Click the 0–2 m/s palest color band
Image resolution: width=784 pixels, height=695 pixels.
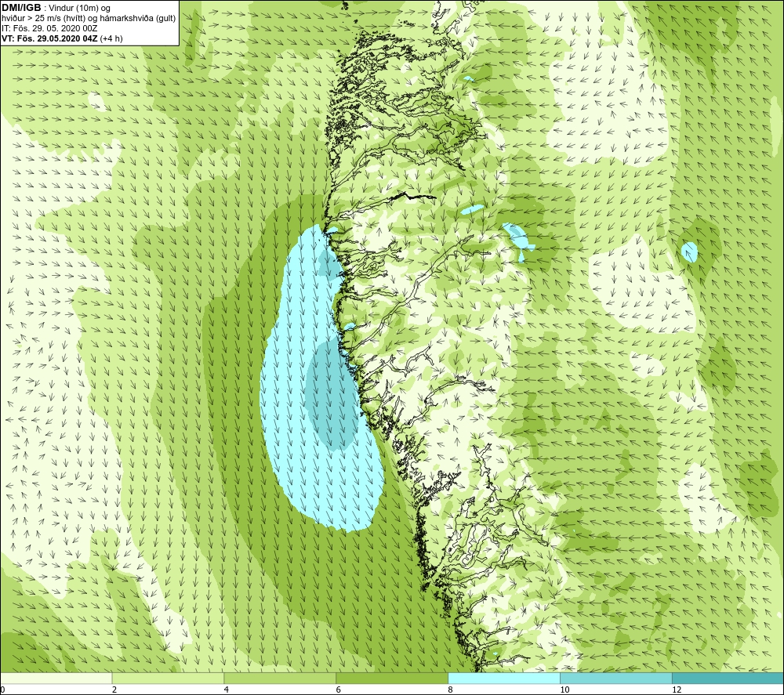(x=56, y=678)
